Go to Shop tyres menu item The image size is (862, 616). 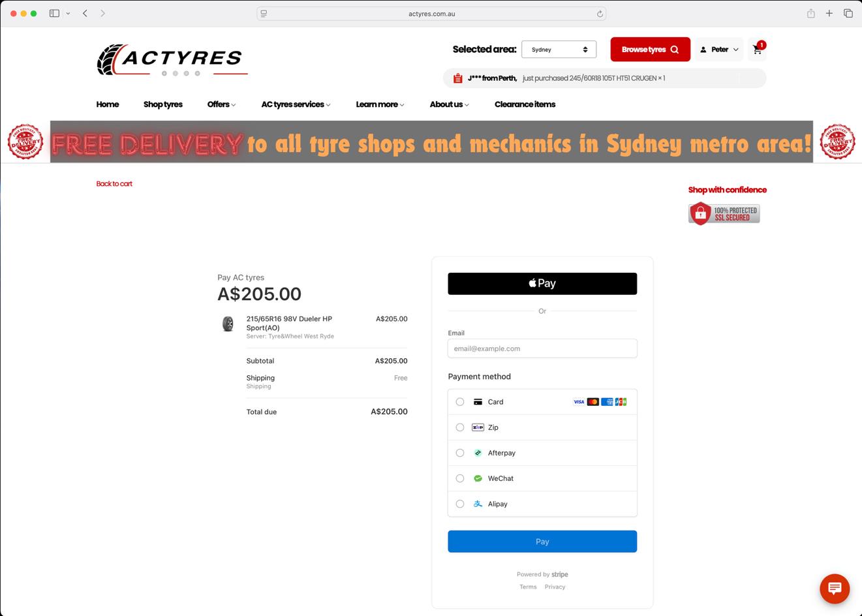click(162, 104)
